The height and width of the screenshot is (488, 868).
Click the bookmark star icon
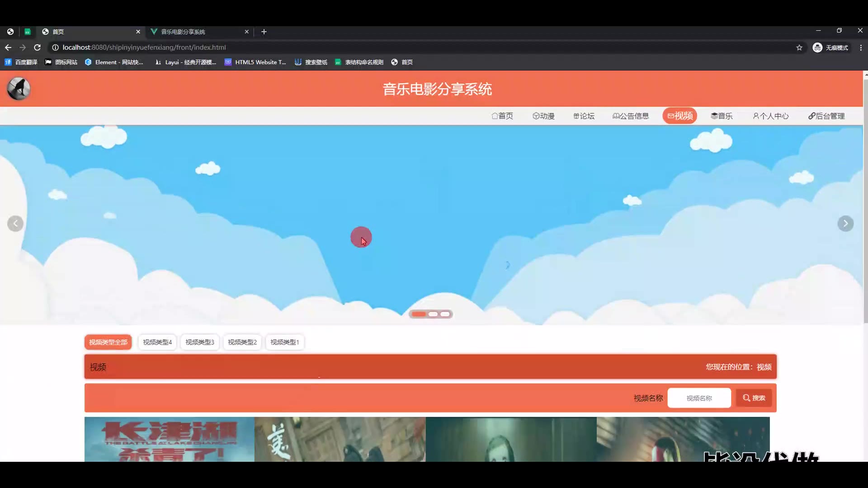(x=799, y=47)
